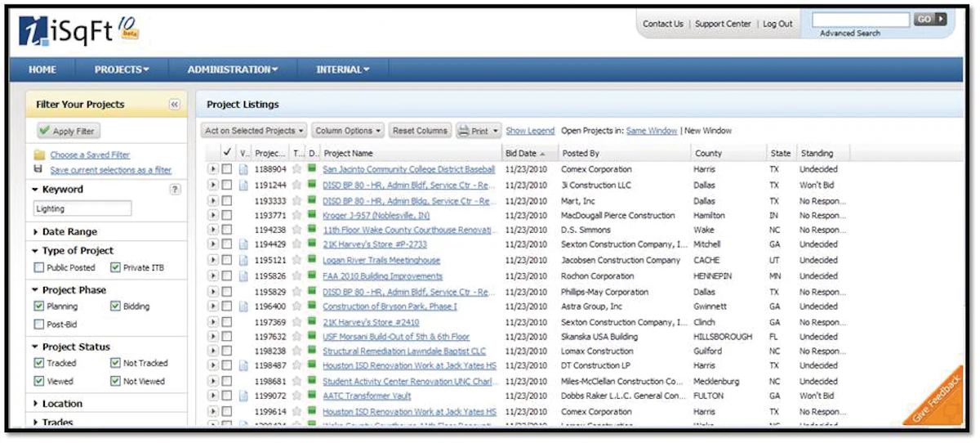This screenshot has width=980, height=443.
Task: Go to the HOME menu
Action: [x=42, y=69]
